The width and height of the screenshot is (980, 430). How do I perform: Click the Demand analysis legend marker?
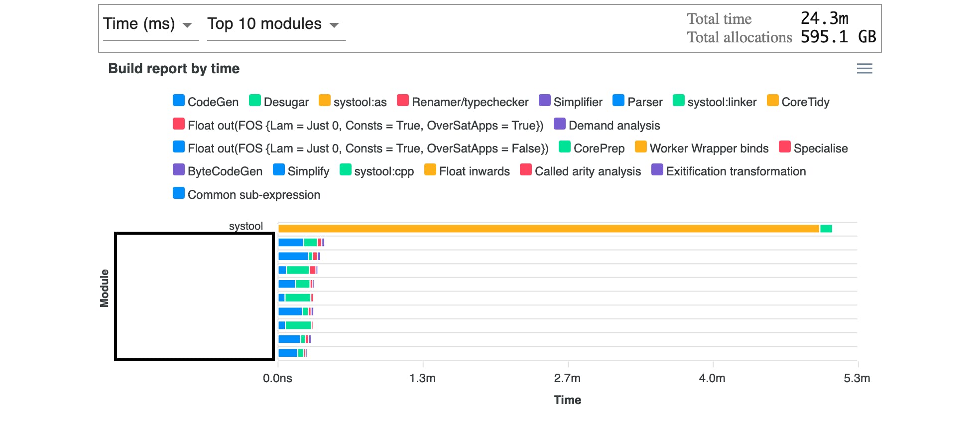point(560,124)
